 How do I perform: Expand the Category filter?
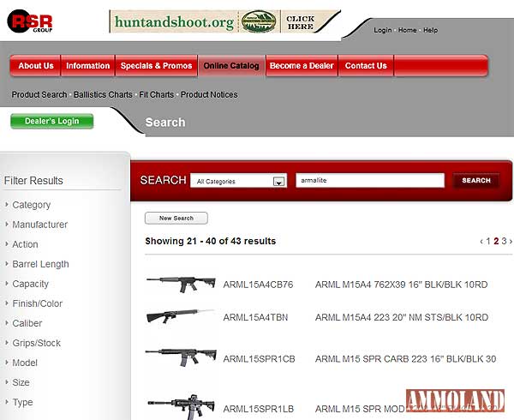pos(31,205)
